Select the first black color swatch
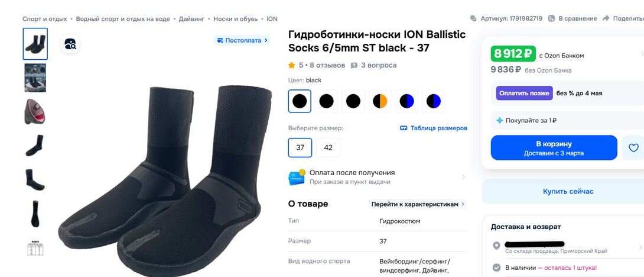The width and height of the screenshot is (644, 277). tap(300, 101)
